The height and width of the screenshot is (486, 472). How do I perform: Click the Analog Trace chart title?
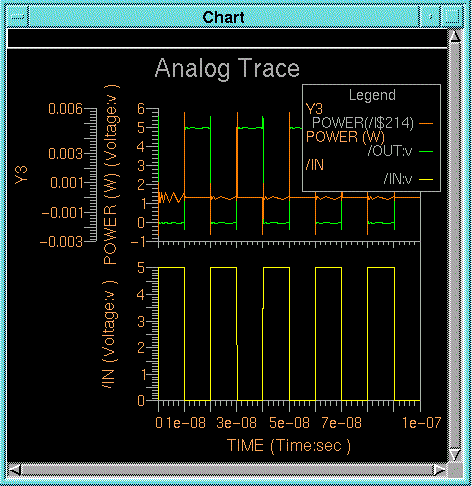(x=227, y=68)
